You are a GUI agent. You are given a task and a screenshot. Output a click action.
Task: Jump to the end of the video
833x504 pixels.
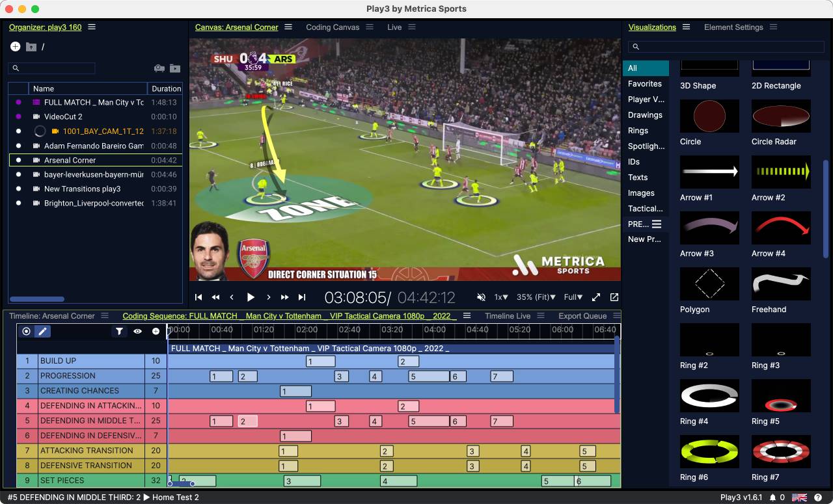302,297
